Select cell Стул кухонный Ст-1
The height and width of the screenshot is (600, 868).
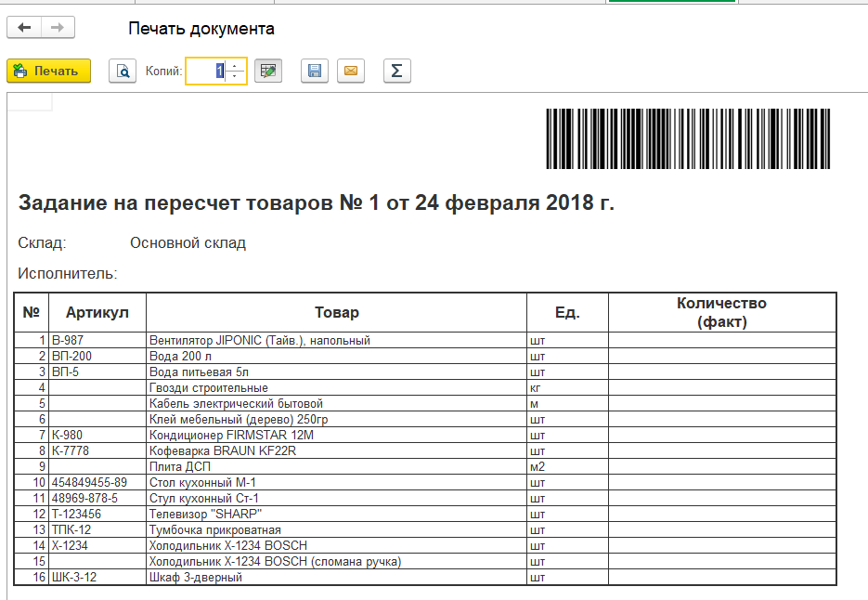point(337,498)
